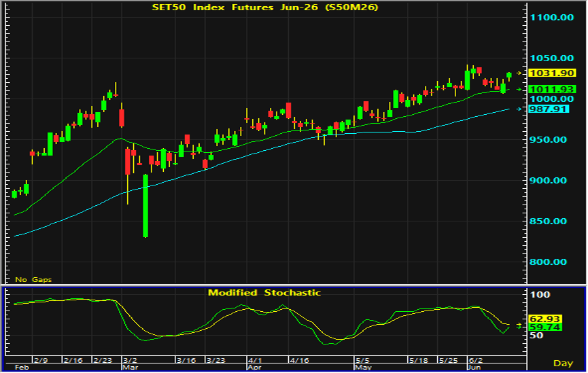Click the 1050.00 price axis label
588x373 pixels.
[x=551, y=58]
